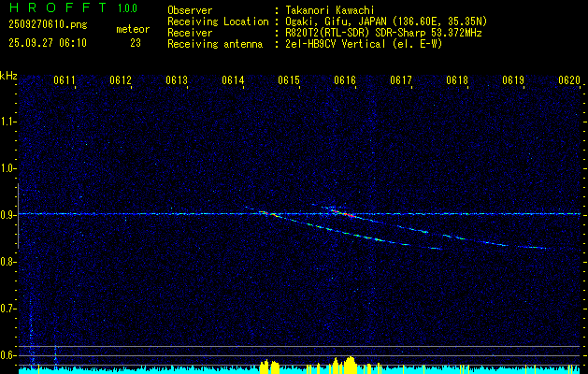Click time marker 0617
The height and width of the screenshot is (374, 588).
[x=401, y=79]
